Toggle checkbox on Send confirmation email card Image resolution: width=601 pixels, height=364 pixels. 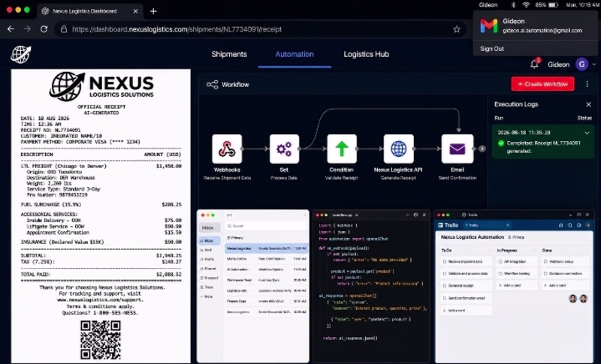445,298
